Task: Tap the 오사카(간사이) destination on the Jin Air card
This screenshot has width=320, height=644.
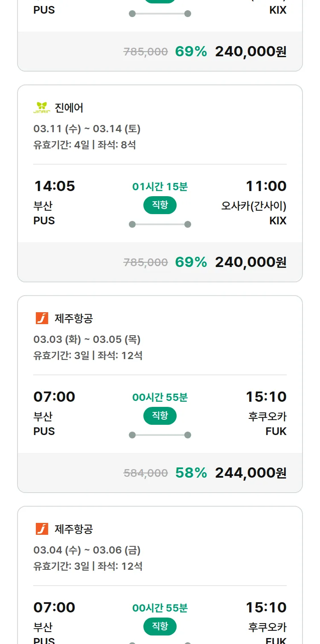Action: coord(253,206)
